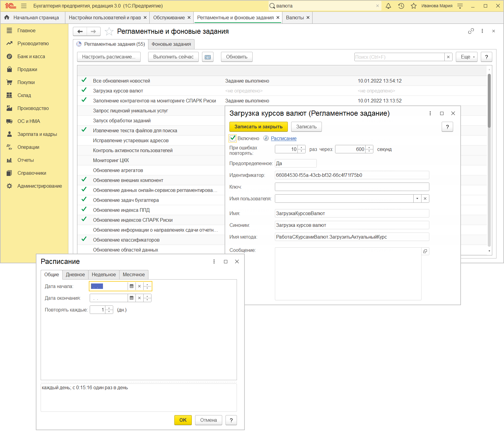The width and height of the screenshot is (504, 435).
Task: Open favorites star in title bar
Action: 414,6
